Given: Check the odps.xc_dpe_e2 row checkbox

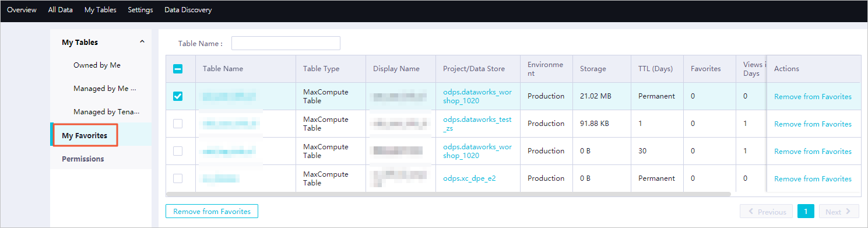Looking at the screenshot, I should click(178, 178).
